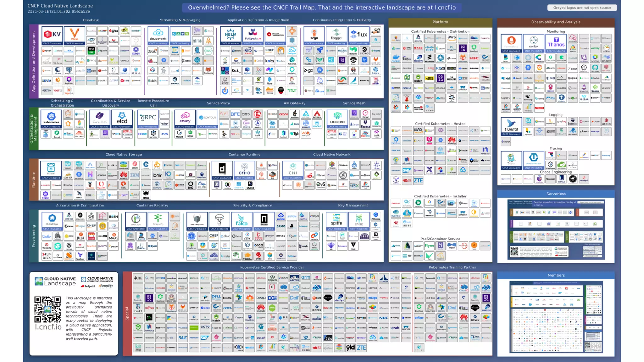Select the Kubernetes graduated project logo
Viewport: 644px width, 362px height.
[51, 119]
